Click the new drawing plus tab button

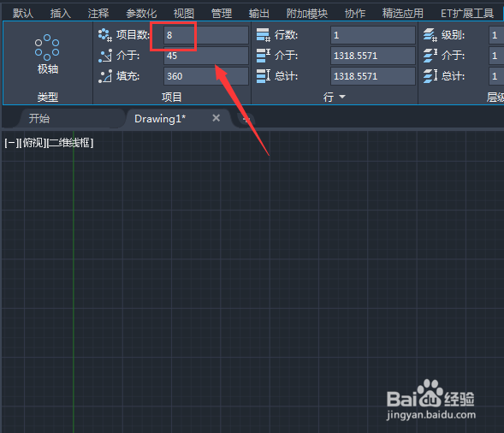click(246, 119)
